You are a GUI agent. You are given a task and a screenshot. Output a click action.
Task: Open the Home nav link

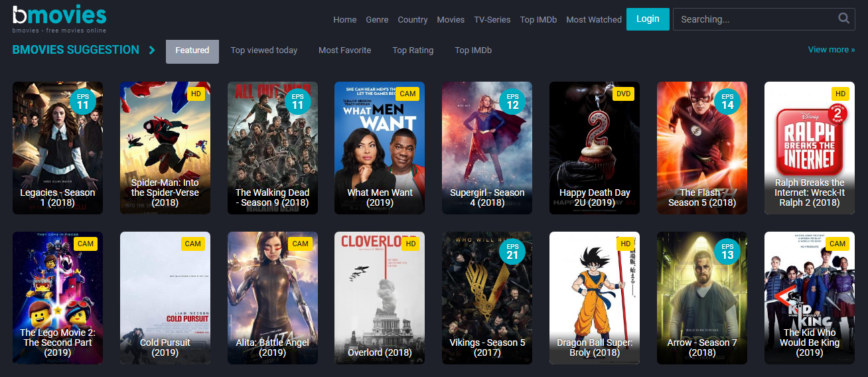pos(345,19)
